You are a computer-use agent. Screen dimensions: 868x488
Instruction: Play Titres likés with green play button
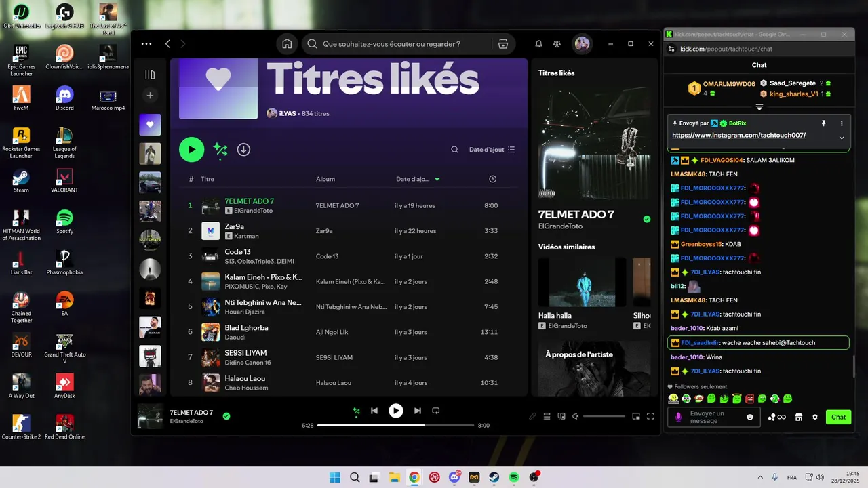(x=191, y=150)
